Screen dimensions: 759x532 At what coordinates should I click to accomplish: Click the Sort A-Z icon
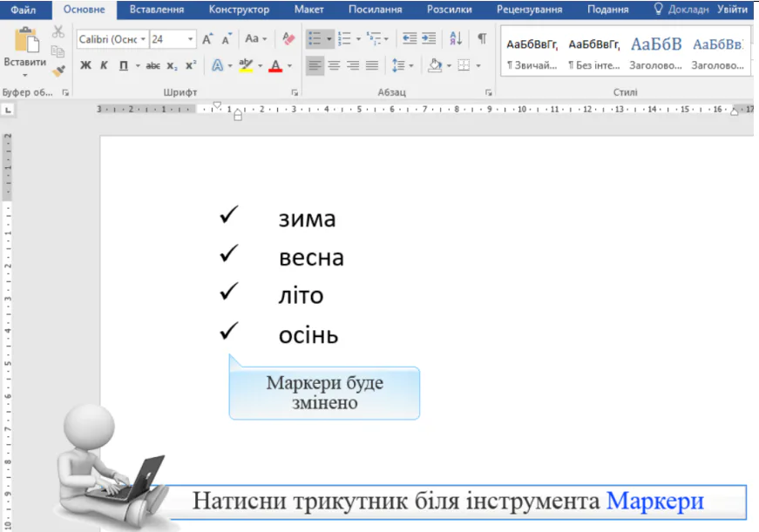click(456, 39)
